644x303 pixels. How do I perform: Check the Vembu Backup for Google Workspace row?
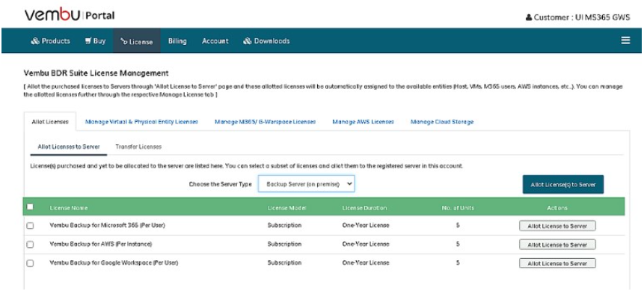click(30, 263)
